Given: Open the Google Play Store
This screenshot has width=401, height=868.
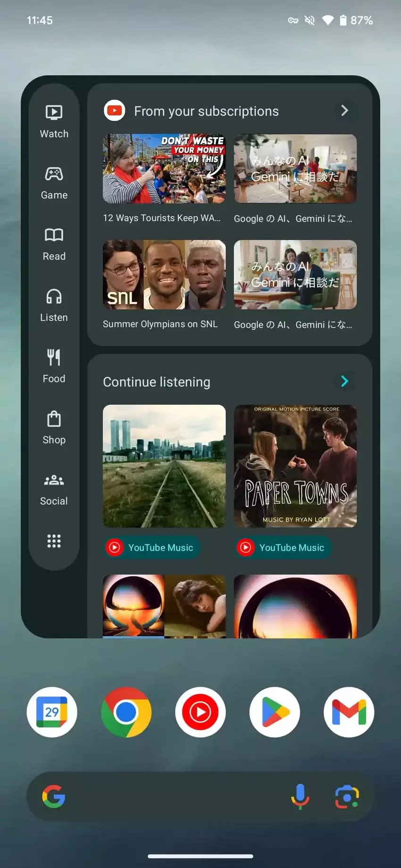Looking at the screenshot, I should pyautogui.click(x=275, y=712).
